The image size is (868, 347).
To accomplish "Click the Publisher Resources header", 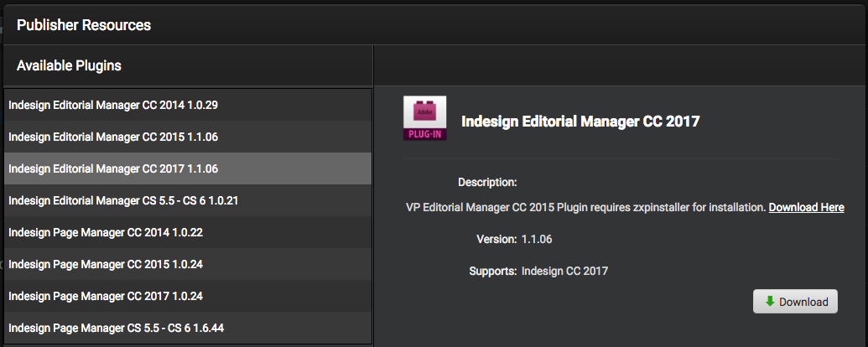I will click(x=84, y=25).
